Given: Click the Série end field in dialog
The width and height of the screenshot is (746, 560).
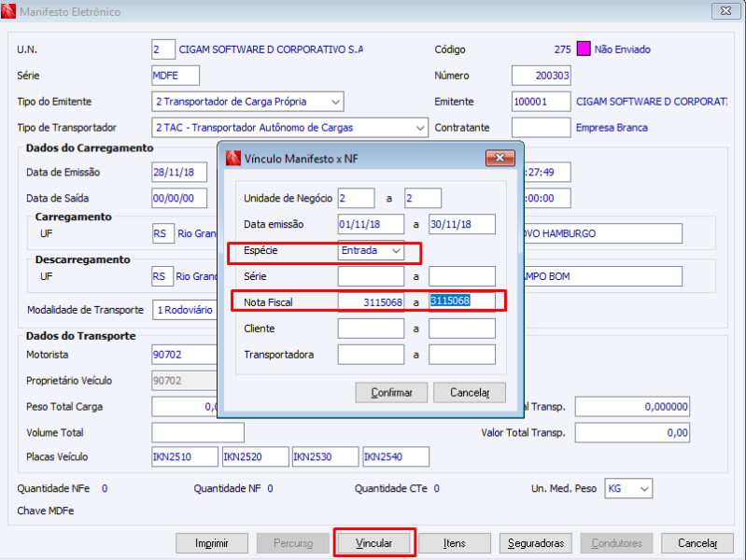Looking at the screenshot, I should [x=461, y=276].
